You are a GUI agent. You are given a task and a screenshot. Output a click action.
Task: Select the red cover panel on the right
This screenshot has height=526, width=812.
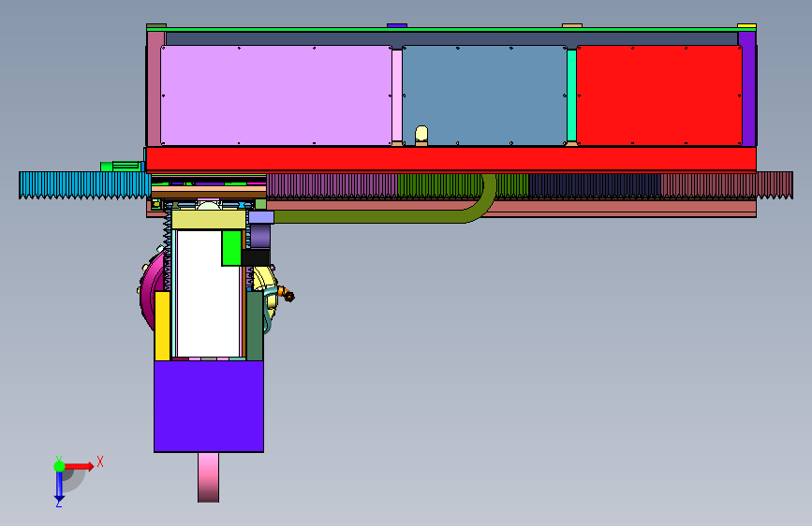pyautogui.click(x=658, y=95)
